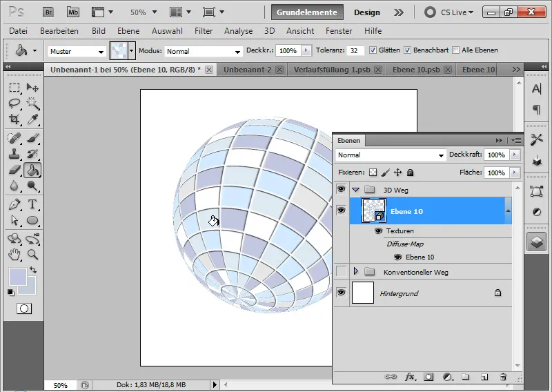Select the Lasso tool
The height and width of the screenshot is (392, 552).
[14, 104]
